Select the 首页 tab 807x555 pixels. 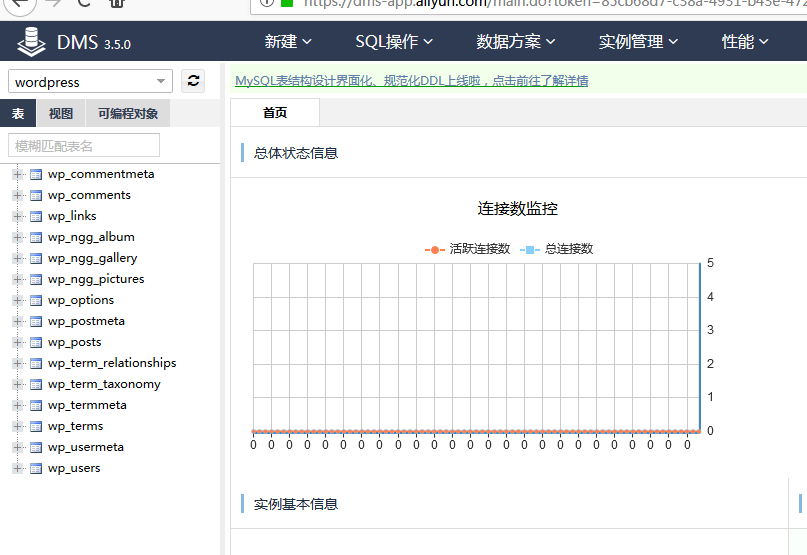[x=275, y=113]
